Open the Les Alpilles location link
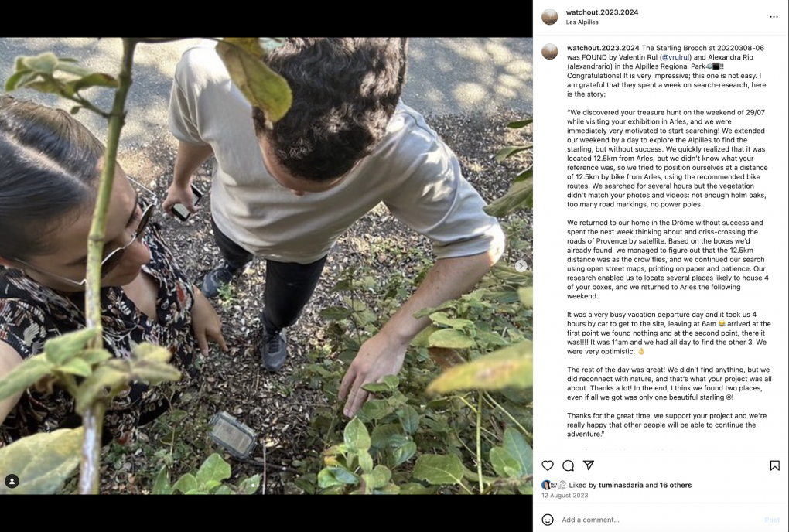This screenshot has width=789, height=532. click(x=582, y=22)
